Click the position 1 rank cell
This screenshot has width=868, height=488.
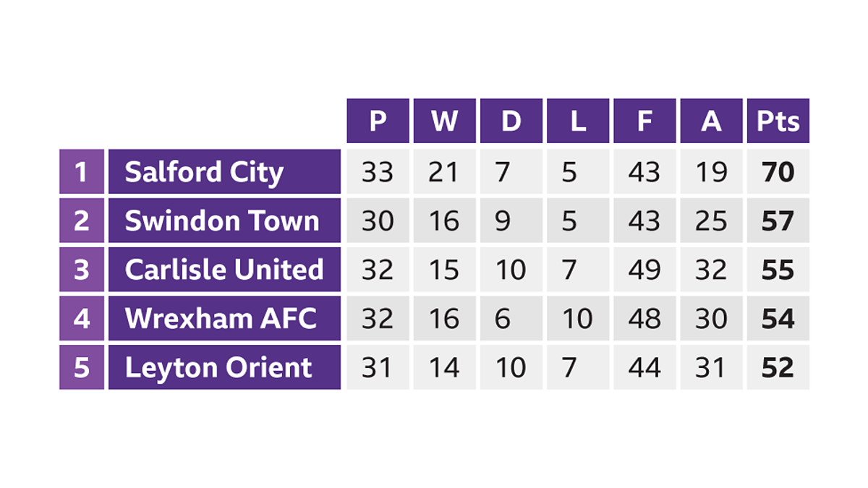[82, 172]
